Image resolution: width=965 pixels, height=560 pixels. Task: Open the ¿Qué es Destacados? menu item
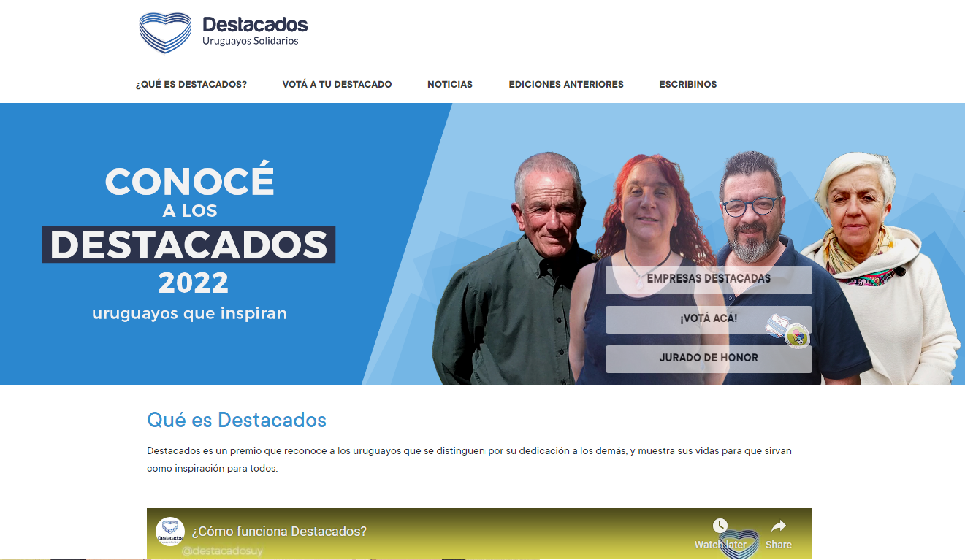[191, 85]
